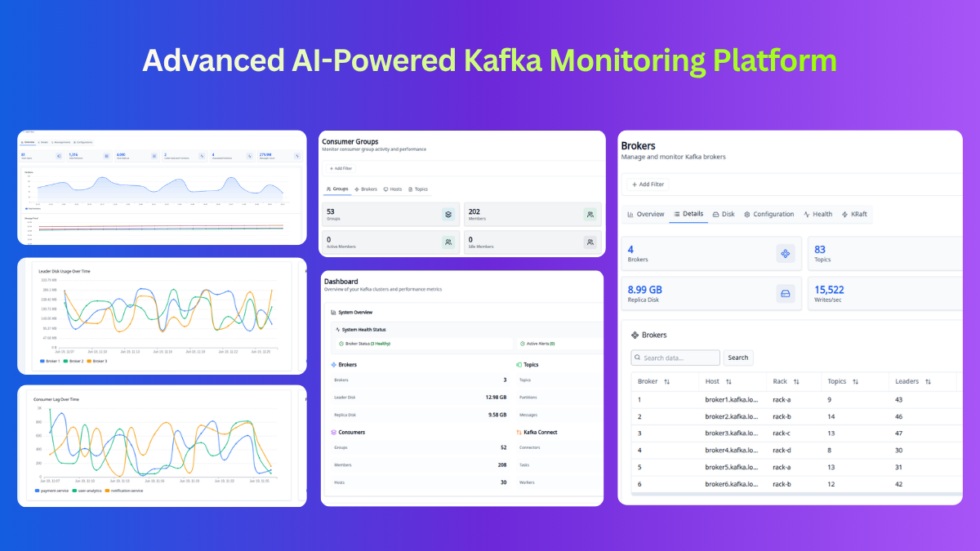980x551 pixels.
Task: Toggle Broker 2 in disk usage legend
Action: click(73, 361)
